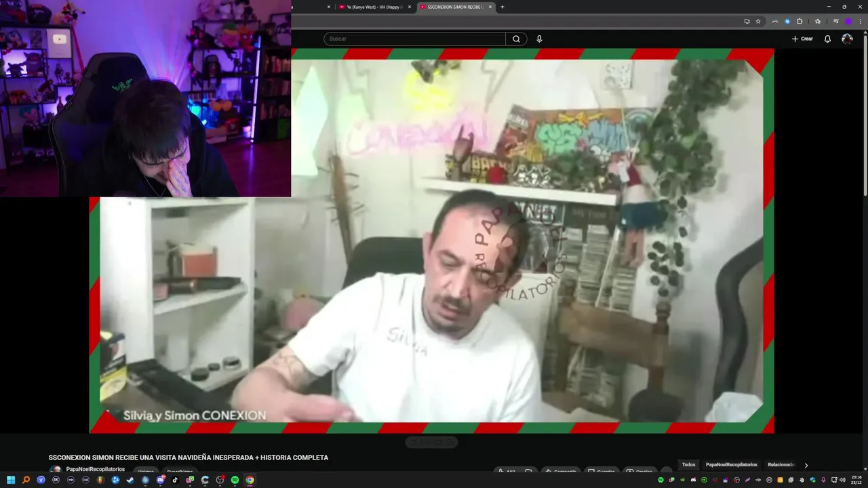Open Google Chrome from the taskbar

250,480
